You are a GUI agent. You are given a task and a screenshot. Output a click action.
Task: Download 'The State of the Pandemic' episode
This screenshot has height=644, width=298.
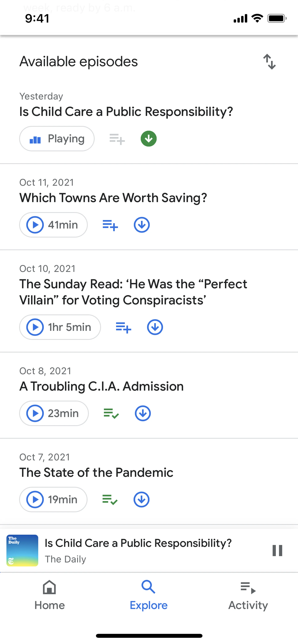pyautogui.click(x=142, y=500)
